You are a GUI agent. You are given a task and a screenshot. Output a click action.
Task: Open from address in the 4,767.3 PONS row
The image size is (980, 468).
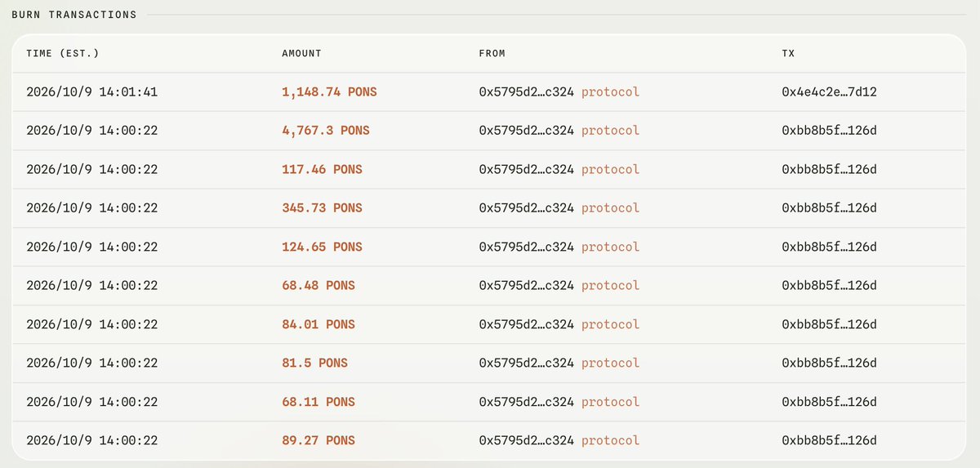click(x=527, y=131)
